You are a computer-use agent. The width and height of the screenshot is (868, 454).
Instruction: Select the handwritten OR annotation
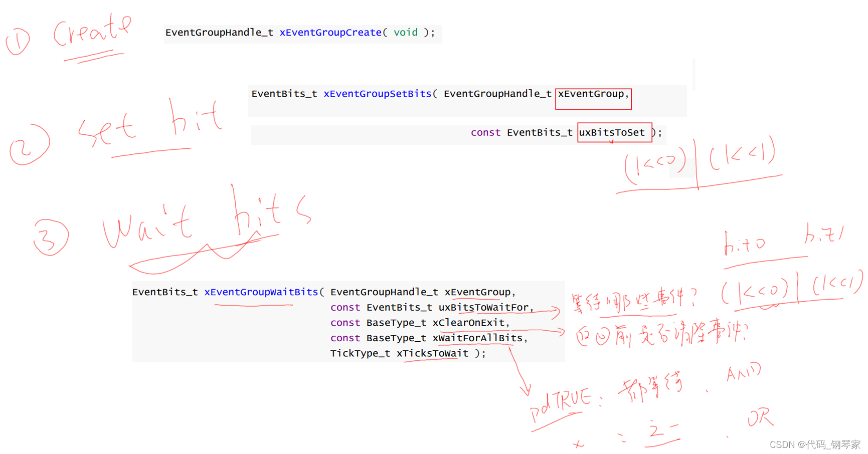759,417
